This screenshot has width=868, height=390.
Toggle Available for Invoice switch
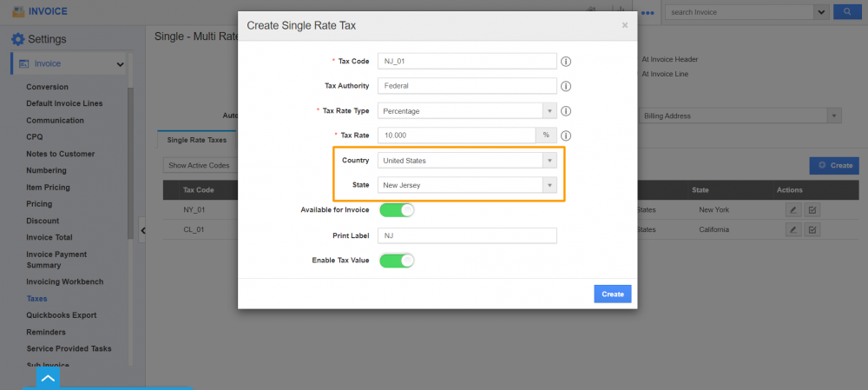[x=397, y=210]
